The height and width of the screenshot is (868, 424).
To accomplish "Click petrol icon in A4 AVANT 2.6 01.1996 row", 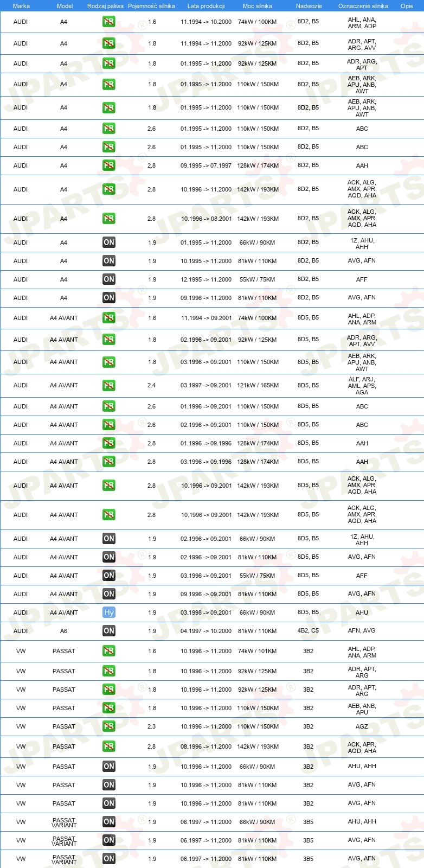I will click(x=109, y=406).
